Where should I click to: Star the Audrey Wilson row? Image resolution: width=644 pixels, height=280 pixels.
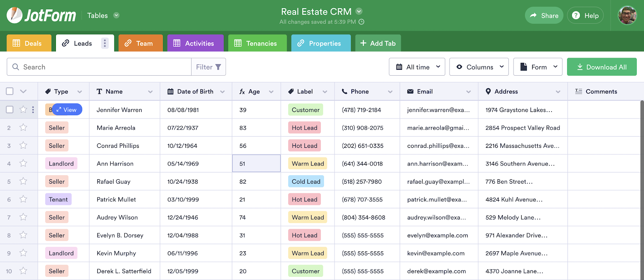coord(23,217)
